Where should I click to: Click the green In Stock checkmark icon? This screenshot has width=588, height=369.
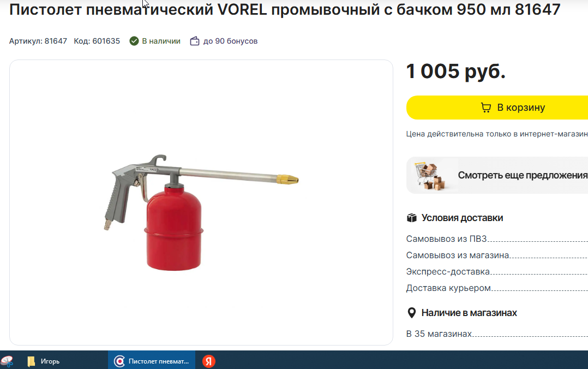click(x=134, y=41)
